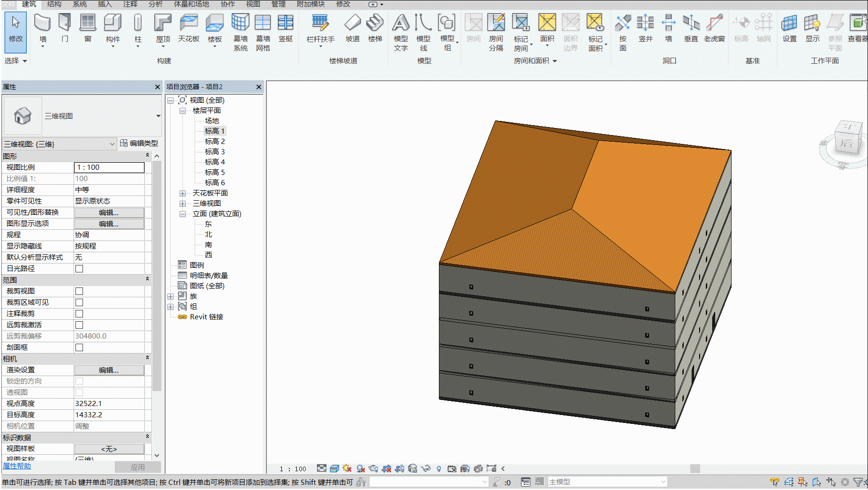Choose the 柱 (Column) tool

(138, 30)
